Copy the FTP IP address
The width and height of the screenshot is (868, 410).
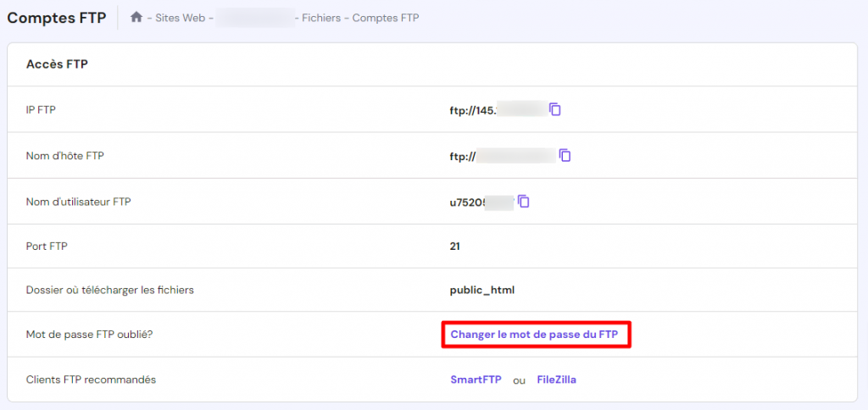click(555, 109)
